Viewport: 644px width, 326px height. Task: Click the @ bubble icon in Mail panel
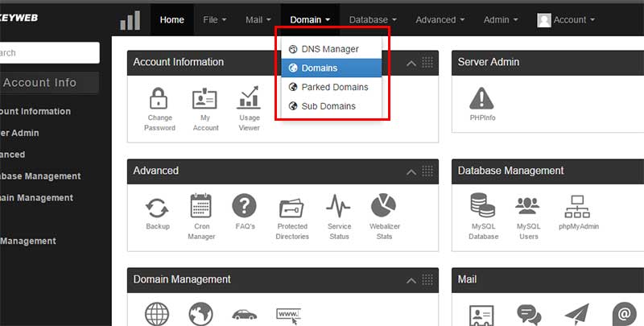[x=625, y=315]
